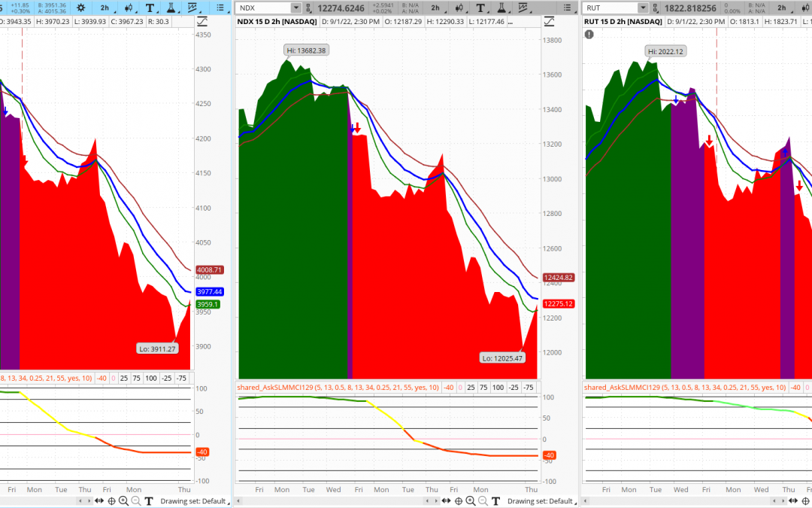The image size is (812, 508).
Task: Open the chart actions list icon on the NDX chart
Action: point(568,8)
